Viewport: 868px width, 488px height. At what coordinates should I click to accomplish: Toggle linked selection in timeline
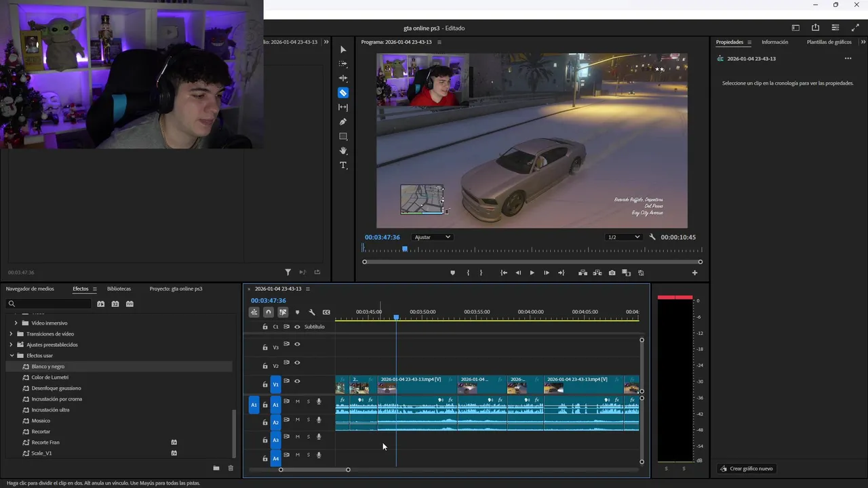point(283,312)
